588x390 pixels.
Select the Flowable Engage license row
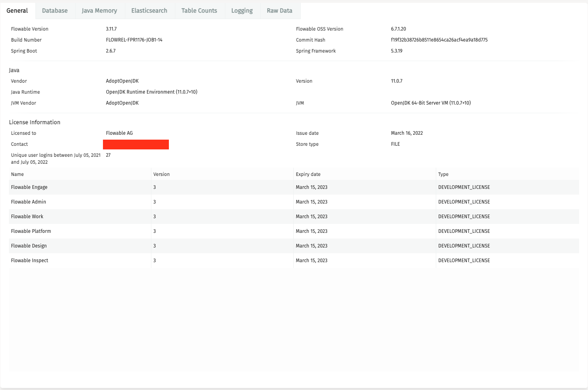29,187
